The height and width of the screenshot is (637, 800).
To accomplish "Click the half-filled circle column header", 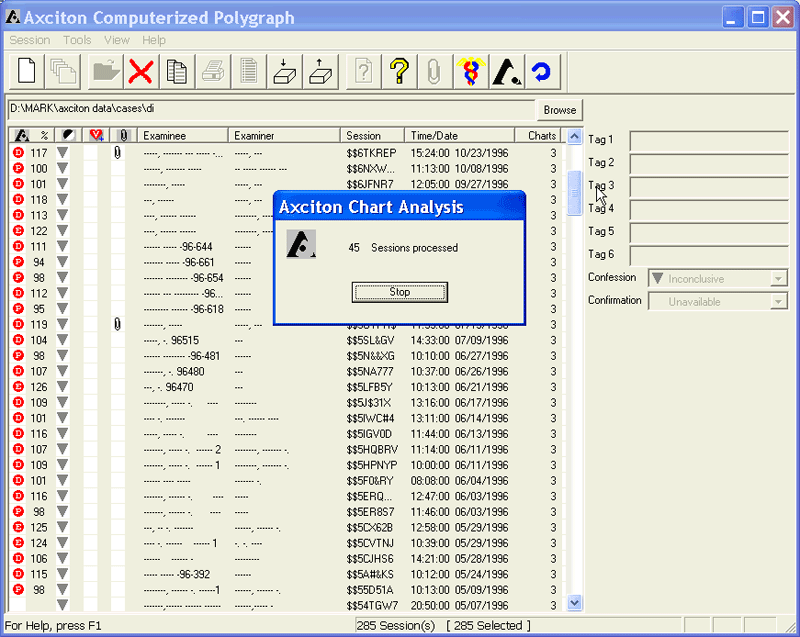I will [x=68, y=135].
